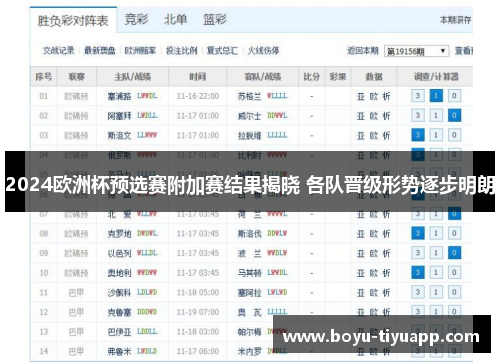This screenshot has height=362, width=500.
Task: Click home team 弗鲁米 in row 14
Action: (x=119, y=351)
